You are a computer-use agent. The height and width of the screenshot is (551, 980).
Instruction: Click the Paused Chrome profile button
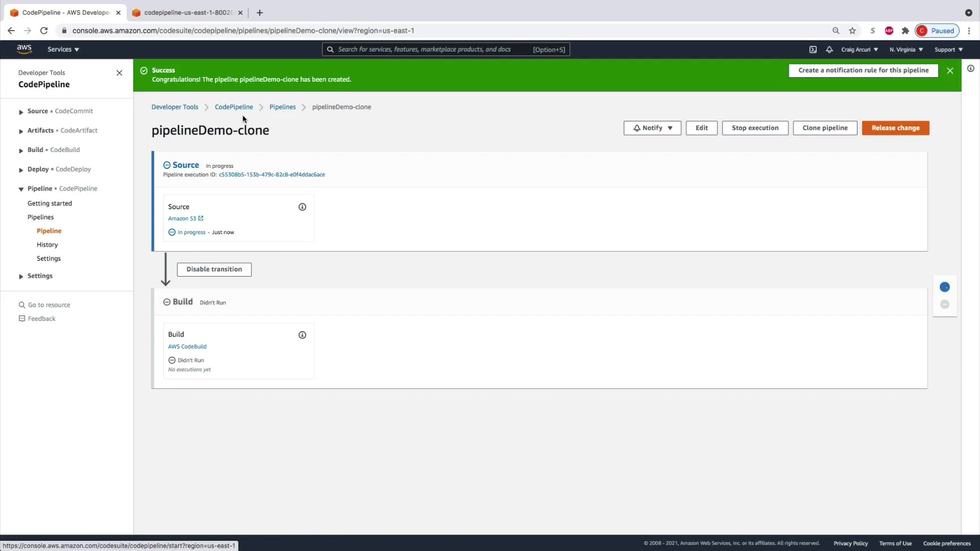click(x=937, y=31)
